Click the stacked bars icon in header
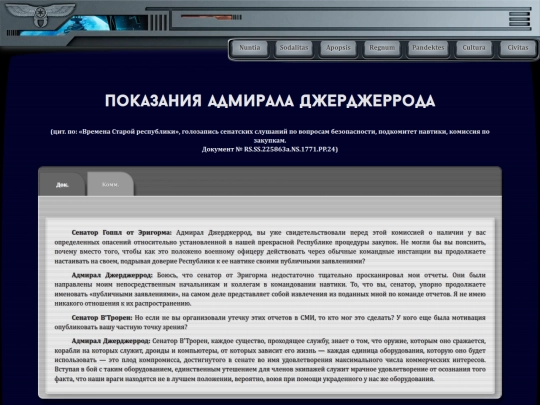Viewport: 540px width, 405px height. [x=519, y=19]
